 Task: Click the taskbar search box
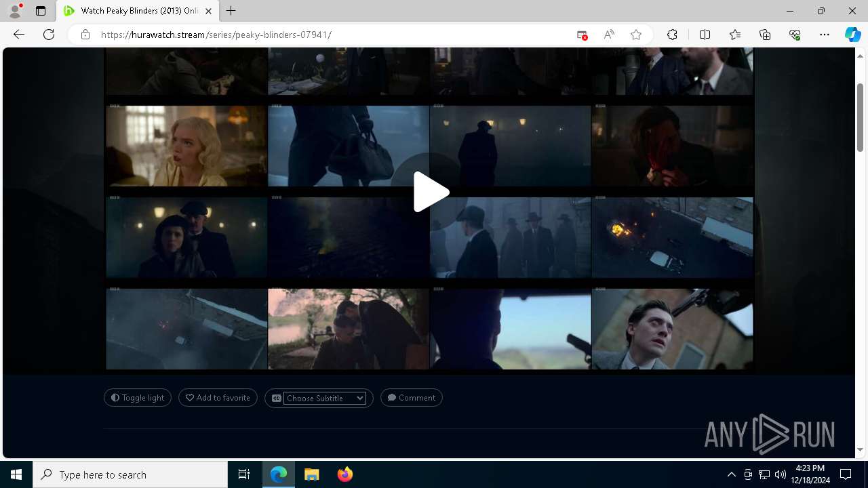(130, 474)
